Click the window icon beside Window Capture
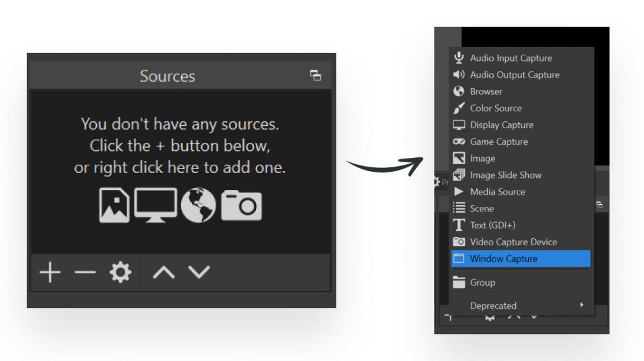Viewport: 644px width, 361px height. [458, 258]
